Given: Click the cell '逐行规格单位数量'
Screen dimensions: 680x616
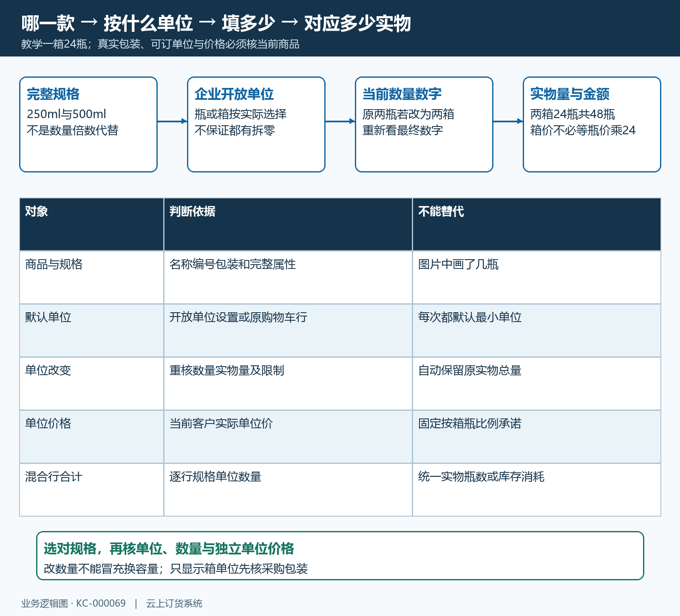Looking at the screenshot, I should pyautogui.click(x=288, y=490).
